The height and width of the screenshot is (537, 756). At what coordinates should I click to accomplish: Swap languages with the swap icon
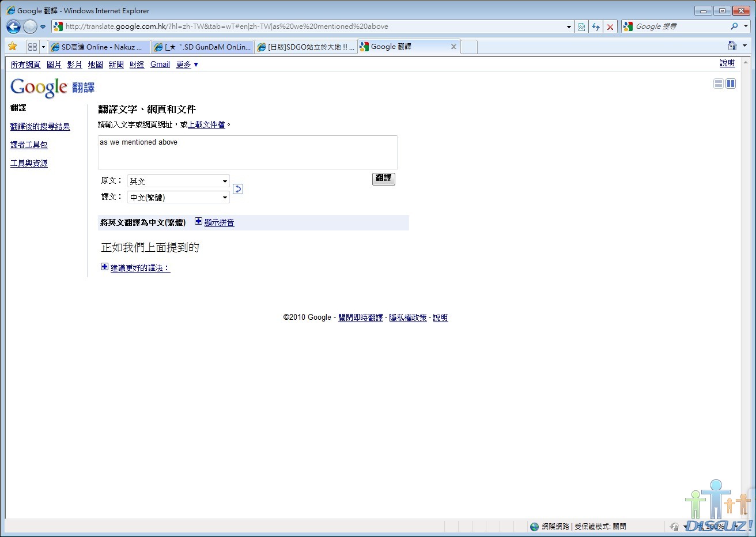tap(238, 189)
